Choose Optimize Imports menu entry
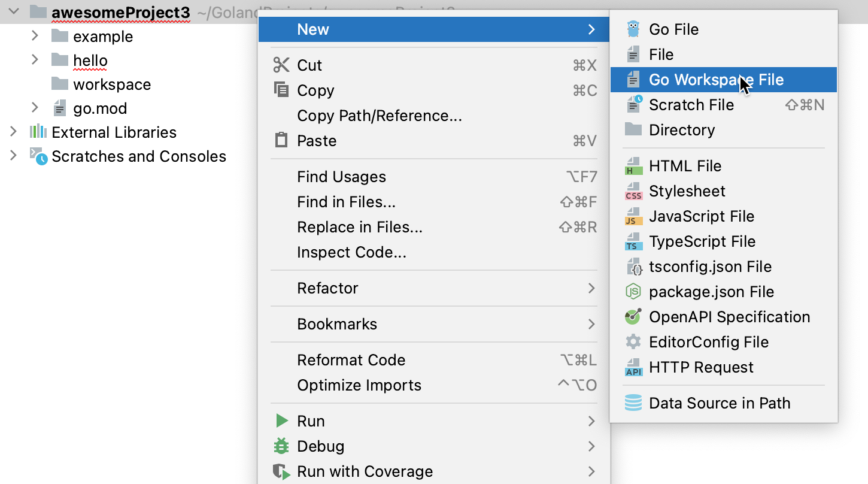Screen dimensions: 868x484 [x=434, y=385]
